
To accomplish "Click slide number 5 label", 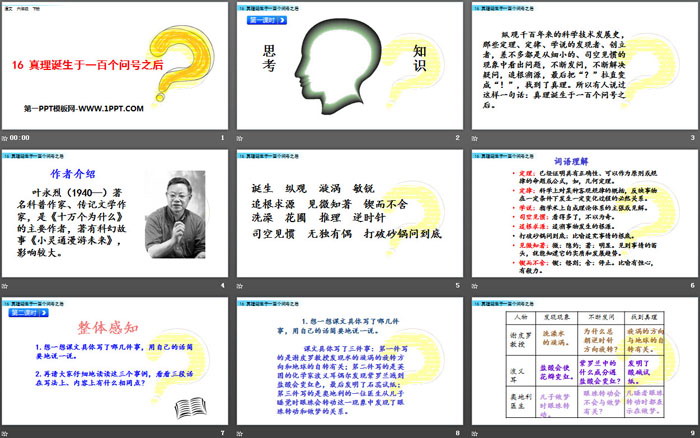I will [x=457, y=285].
